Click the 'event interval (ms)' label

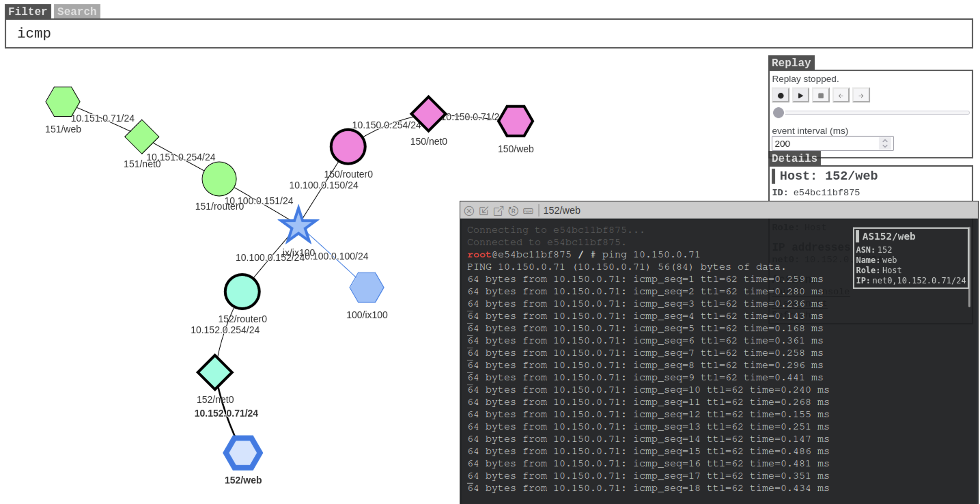[x=810, y=131]
